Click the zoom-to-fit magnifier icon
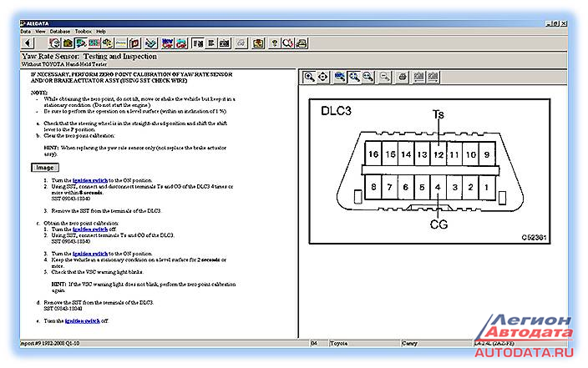Screen dimensions: 588x368 pos(354,77)
